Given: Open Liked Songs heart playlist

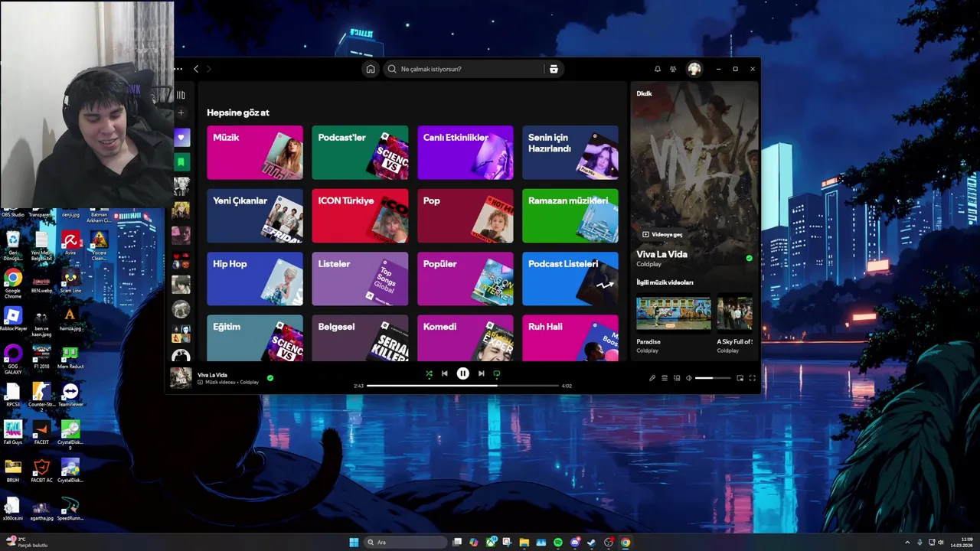Looking at the screenshot, I should [x=181, y=138].
